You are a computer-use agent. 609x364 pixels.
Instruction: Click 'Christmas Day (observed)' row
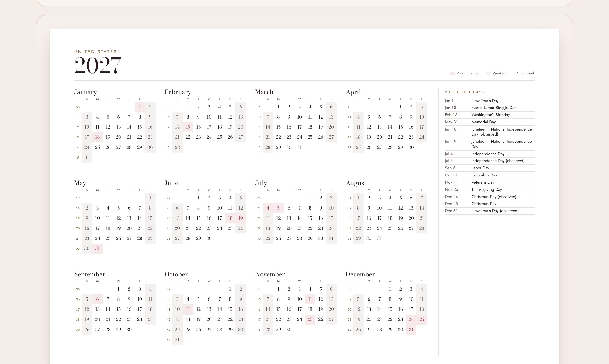click(x=490, y=196)
